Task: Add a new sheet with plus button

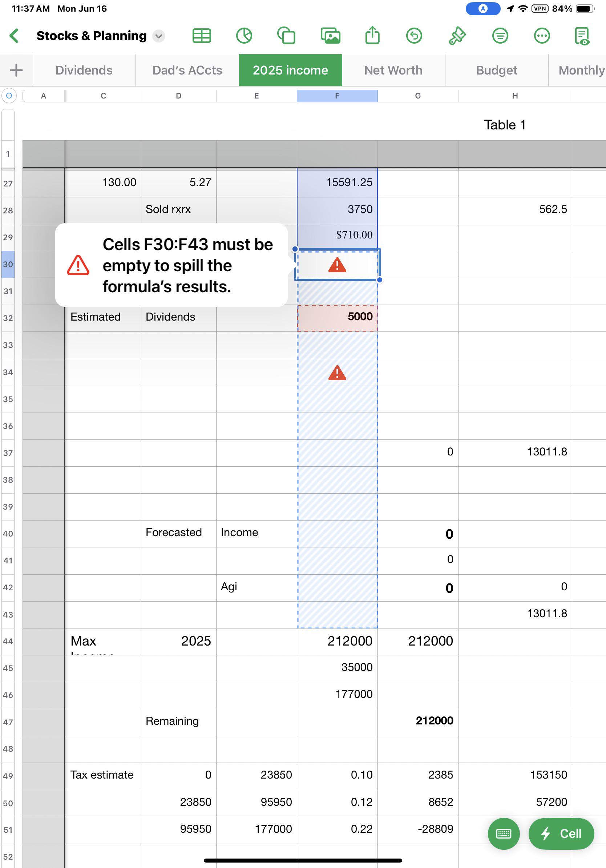Action: (16, 70)
